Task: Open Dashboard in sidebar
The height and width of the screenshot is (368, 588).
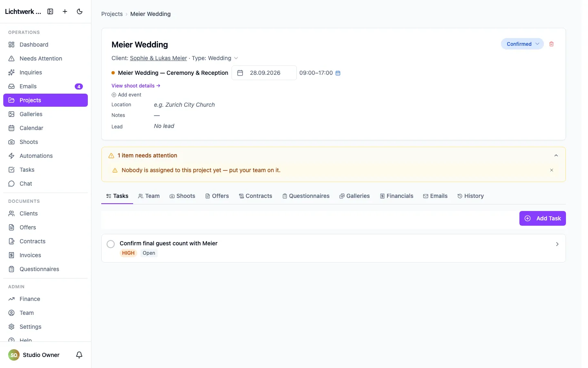Action: (x=45, y=45)
